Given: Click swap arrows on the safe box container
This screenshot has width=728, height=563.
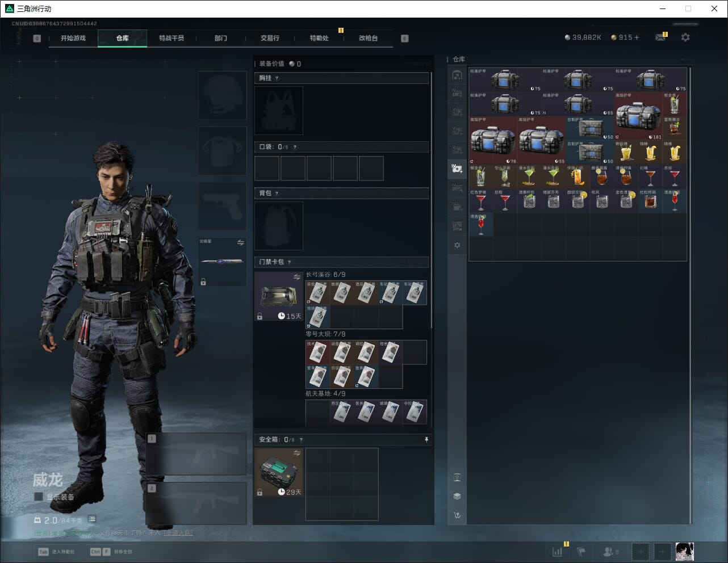Looking at the screenshot, I should point(296,453).
